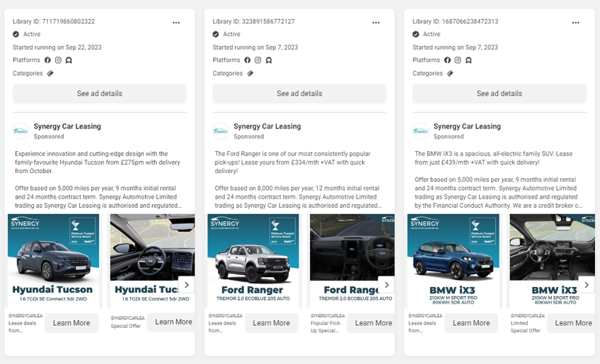Open Ford Ranger exterior ad image
The width and height of the screenshot is (600, 364).
253,261
